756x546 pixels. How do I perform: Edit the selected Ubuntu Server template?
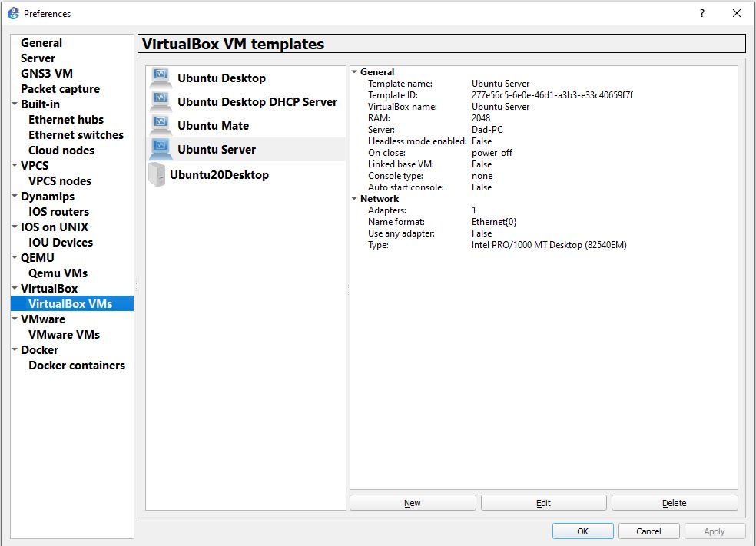(543, 503)
